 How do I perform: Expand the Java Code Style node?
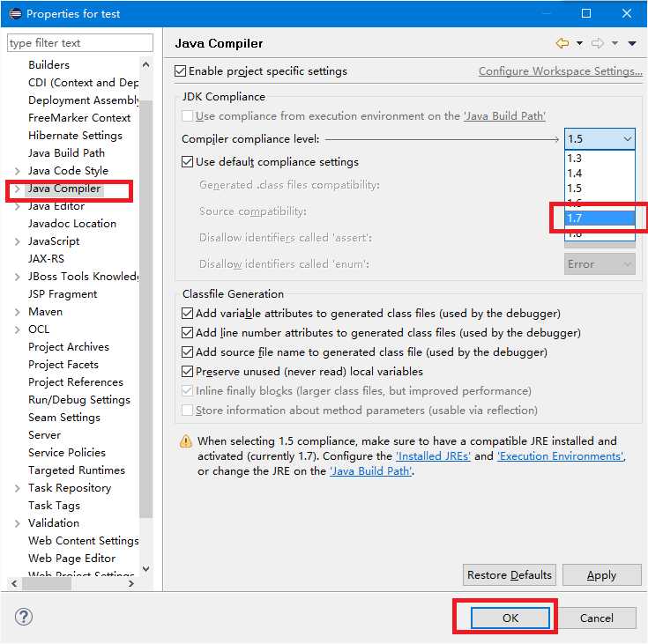[x=17, y=171]
